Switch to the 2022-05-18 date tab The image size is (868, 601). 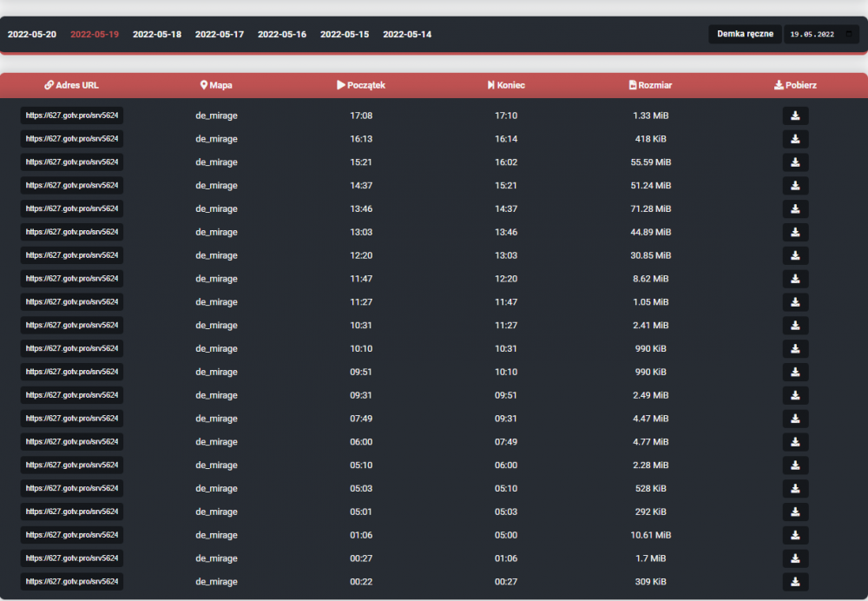[157, 35]
